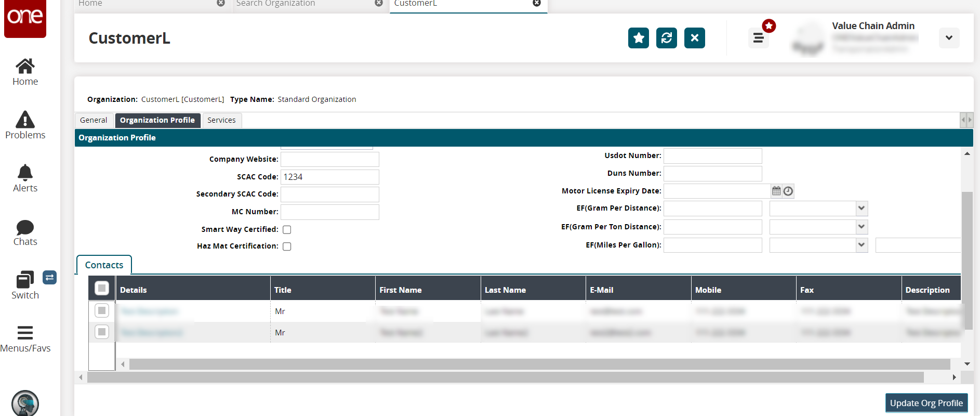Viewport: 980px width, 416px height.
Task: Click the EF(Miles Per Gallon) value field
Action: 713,245
